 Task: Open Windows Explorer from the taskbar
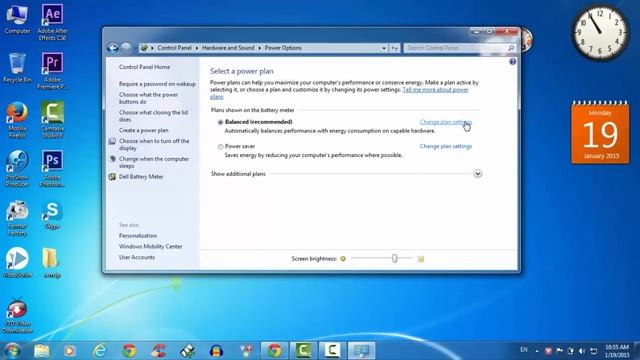(42, 351)
